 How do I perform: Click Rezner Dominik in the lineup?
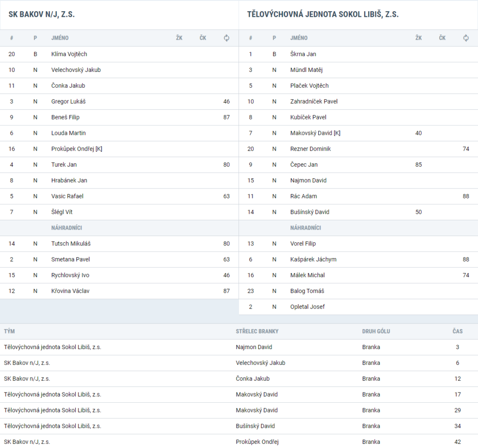[x=310, y=149]
